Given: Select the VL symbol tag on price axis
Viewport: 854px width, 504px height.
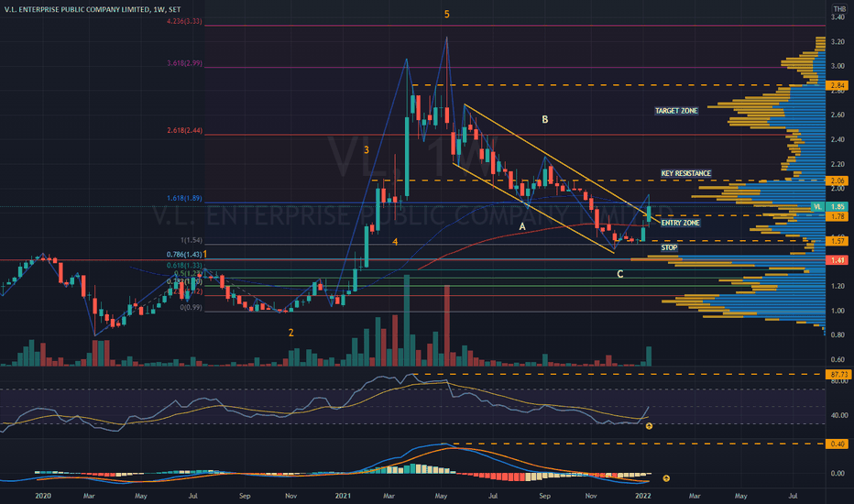Looking at the screenshot, I should tap(817, 207).
